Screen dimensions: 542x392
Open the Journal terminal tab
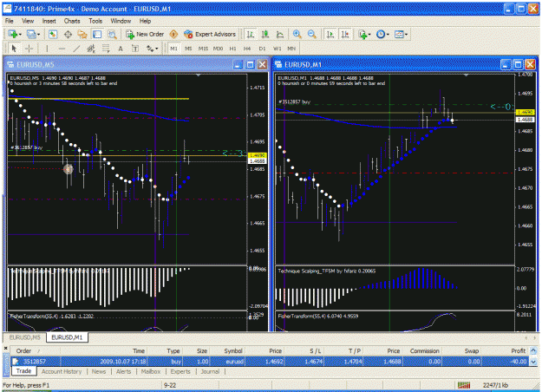click(x=210, y=371)
